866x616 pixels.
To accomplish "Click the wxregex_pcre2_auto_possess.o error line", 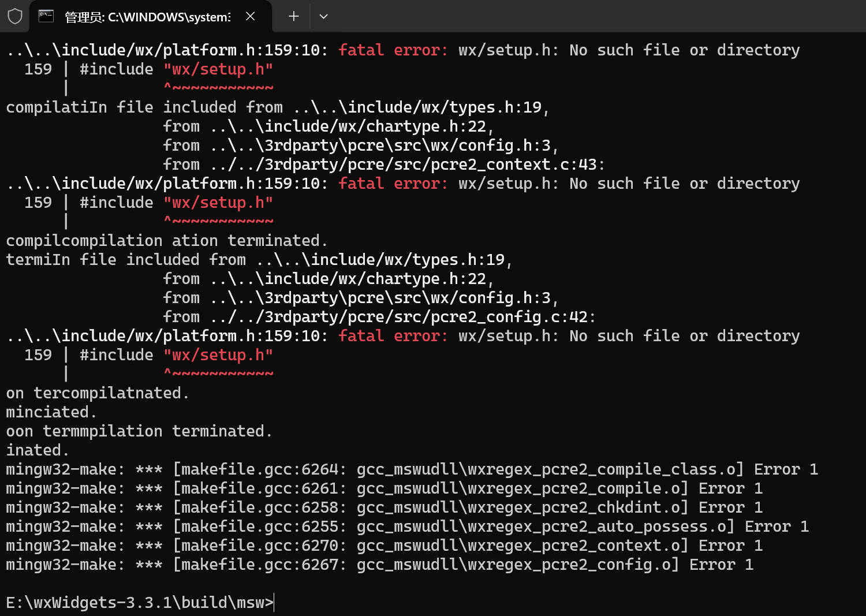I will pyautogui.click(x=407, y=526).
